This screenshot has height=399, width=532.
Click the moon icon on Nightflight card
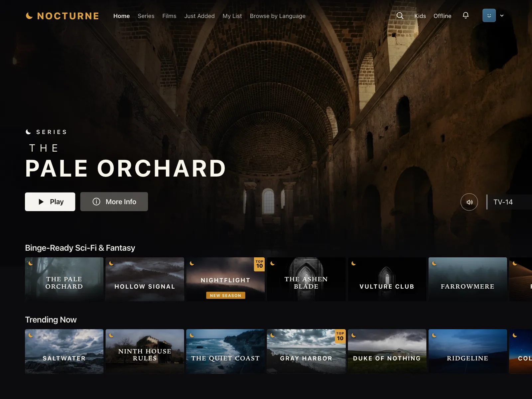coord(192,264)
